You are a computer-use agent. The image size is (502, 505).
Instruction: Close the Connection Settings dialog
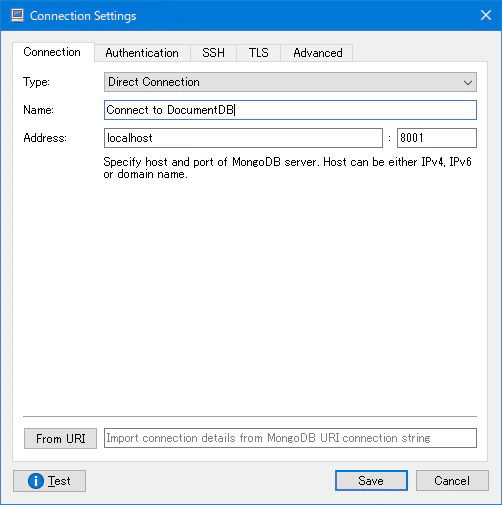[x=486, y=15]
